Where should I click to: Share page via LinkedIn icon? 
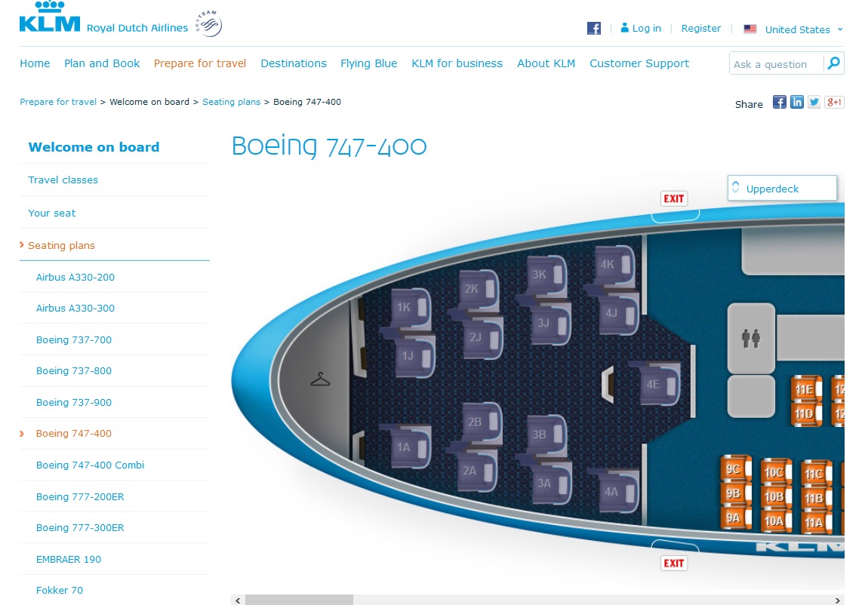point(796,103)
